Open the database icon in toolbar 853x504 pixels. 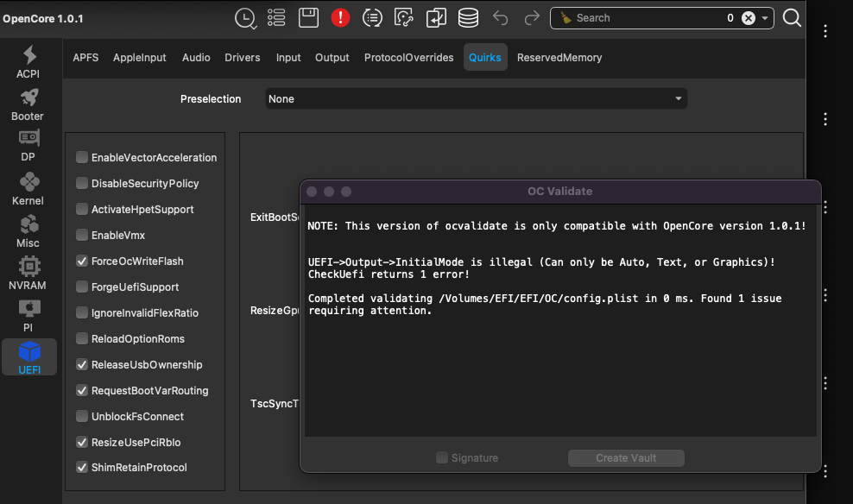[x=468, y=17]
